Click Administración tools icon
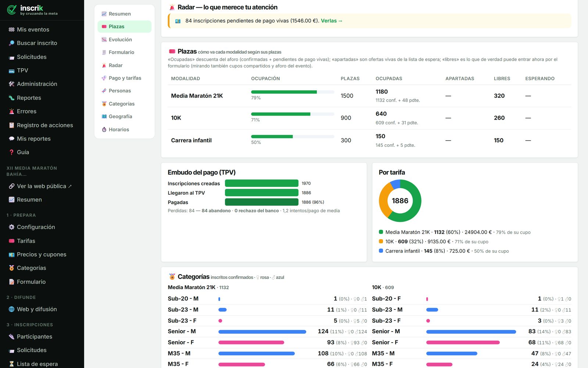Image resolution: width=588 pixels, height=368 pixels. click(11, 84)
